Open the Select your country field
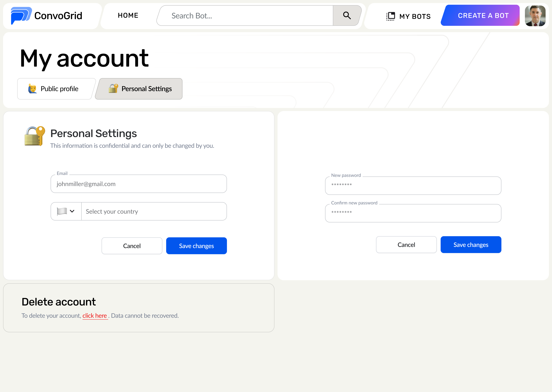Screen dimensions: 552x392 point(154,212)
